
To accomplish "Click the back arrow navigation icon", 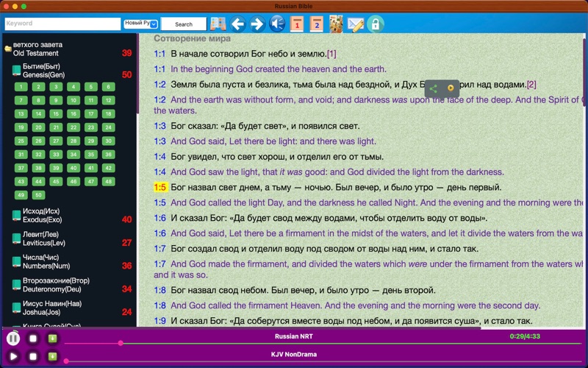I will tap(237, 24).
